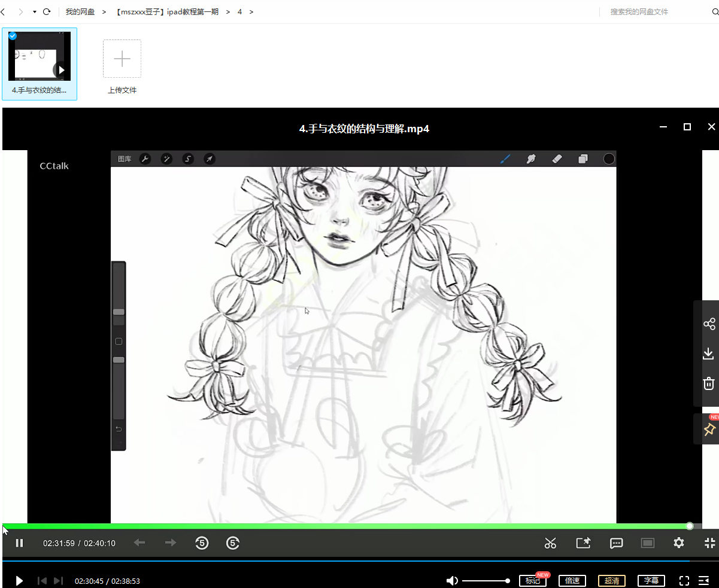Open the 超清 video quality menu
The image size is (719, 588).
(611, 581)
